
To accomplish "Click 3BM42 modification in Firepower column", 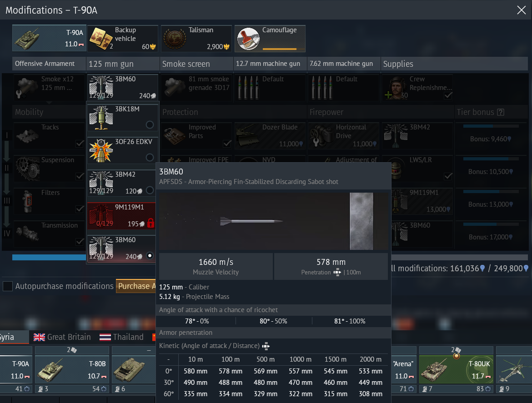I will (x=417, y=135).
